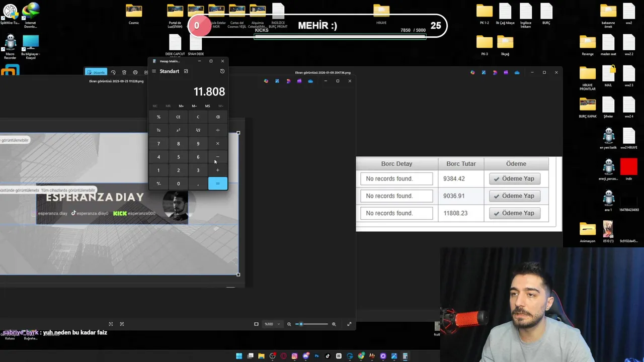This screenshot has height=362, width=644.
Task: Open Copilot icon in 2026-01-09 Photos window
Action: 472,72
